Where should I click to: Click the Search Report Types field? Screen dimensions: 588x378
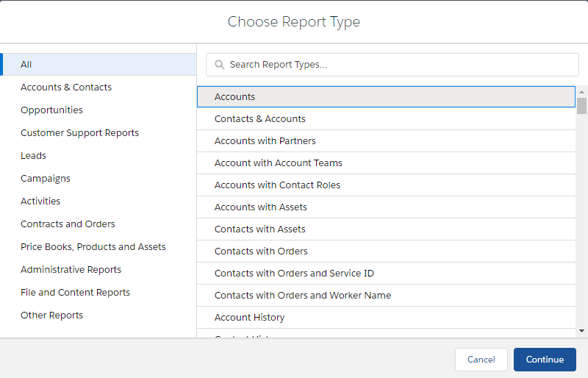397,65
